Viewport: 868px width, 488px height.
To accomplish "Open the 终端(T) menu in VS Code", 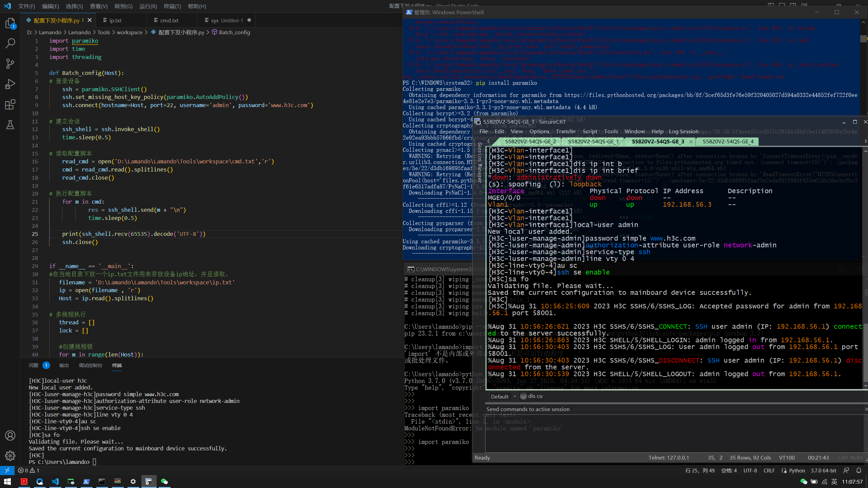I will pyautogui.click(x=172, y=6).
